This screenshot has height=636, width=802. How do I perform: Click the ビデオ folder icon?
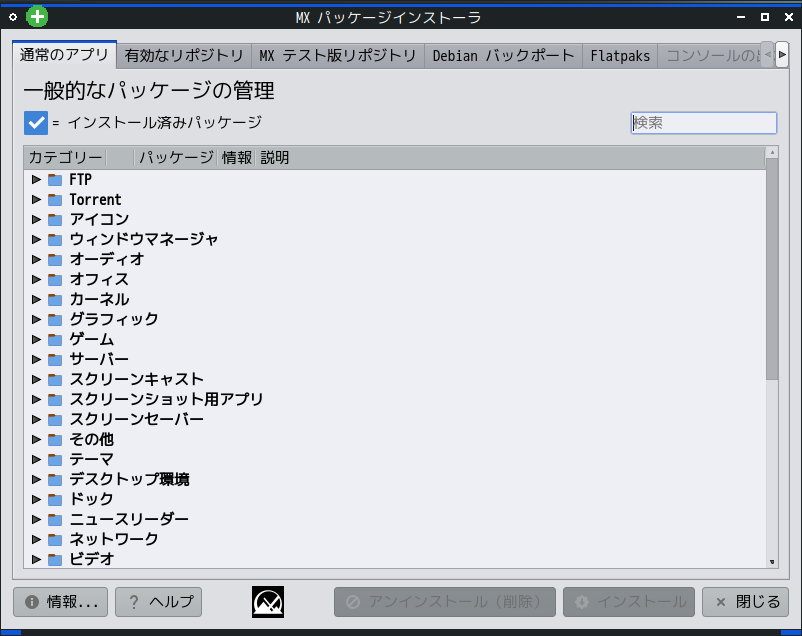click(55, 559)
